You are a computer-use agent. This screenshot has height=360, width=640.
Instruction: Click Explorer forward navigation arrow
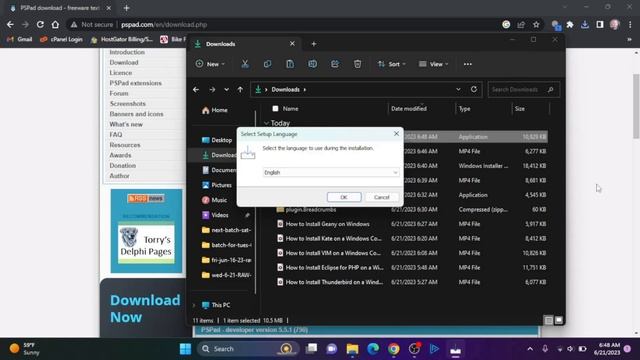coord(212,89)
